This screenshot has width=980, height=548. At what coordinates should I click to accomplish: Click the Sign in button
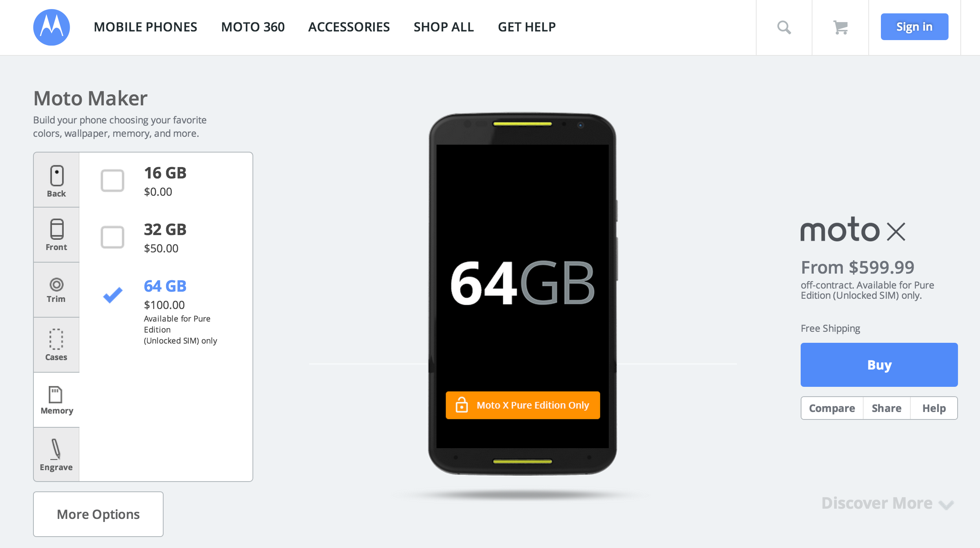coord(915,27)
